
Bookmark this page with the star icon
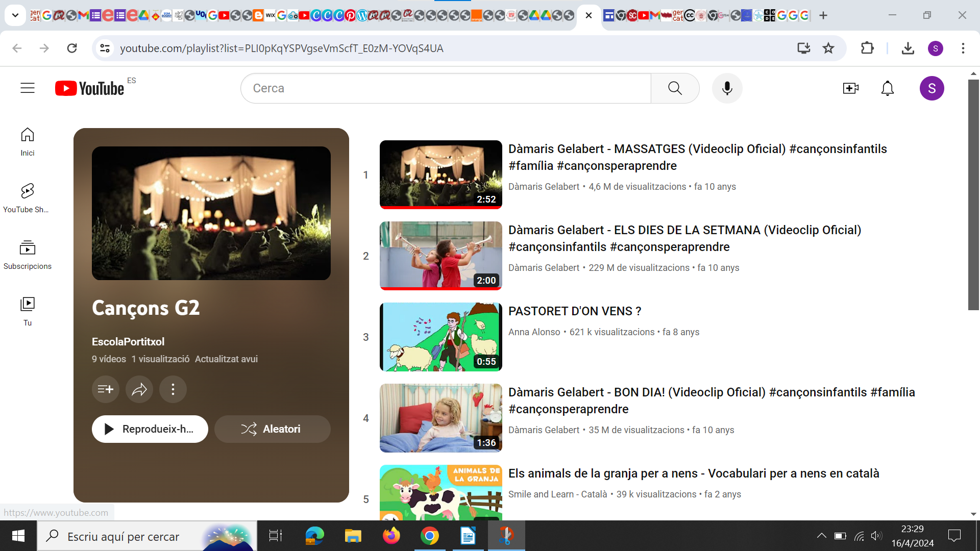coord(828,48)
